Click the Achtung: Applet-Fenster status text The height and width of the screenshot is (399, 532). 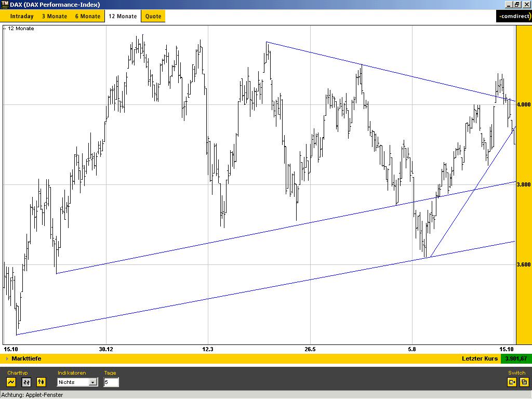[x=32, y=395]
